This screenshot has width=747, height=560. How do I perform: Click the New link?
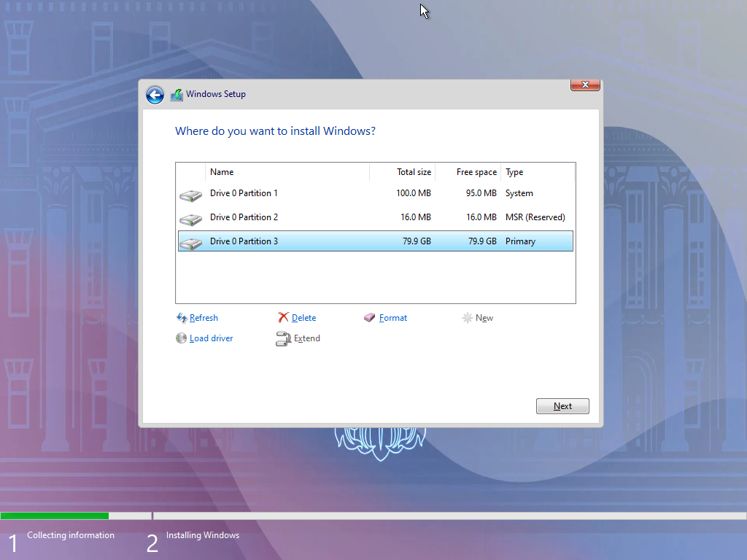click(x=484, y=318)
